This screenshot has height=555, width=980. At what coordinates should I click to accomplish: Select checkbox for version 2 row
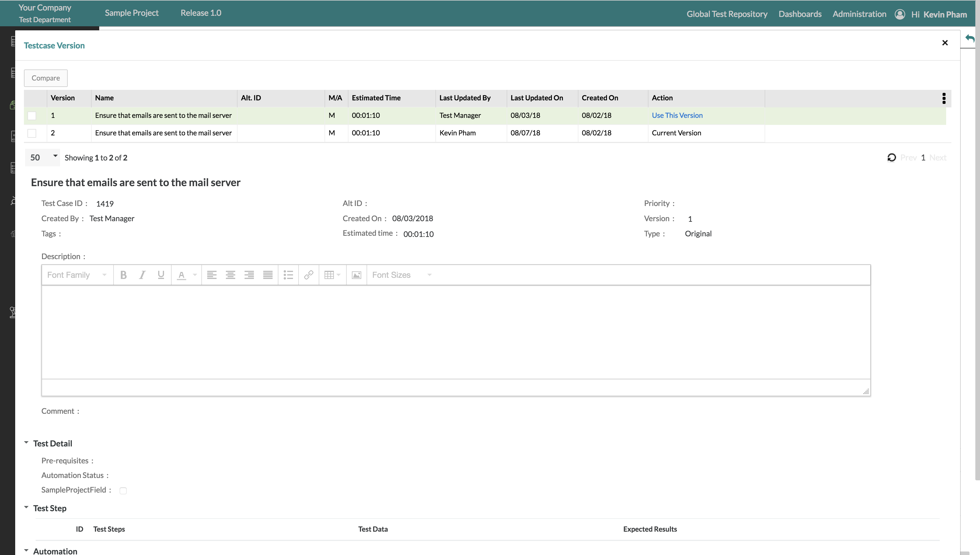pos(32,133)
